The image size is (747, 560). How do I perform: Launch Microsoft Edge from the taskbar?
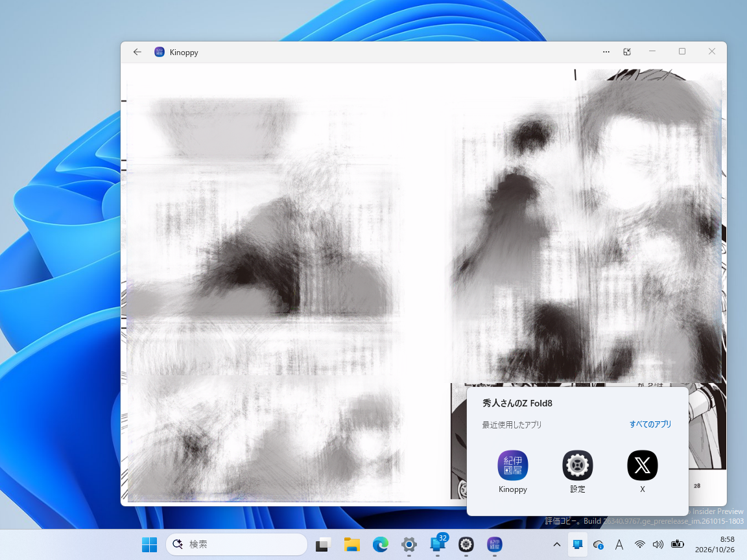point(380,544)
